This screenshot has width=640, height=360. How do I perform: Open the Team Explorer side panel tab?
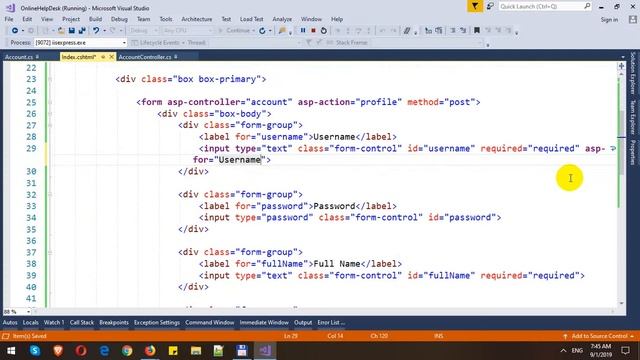pos(633,118)
